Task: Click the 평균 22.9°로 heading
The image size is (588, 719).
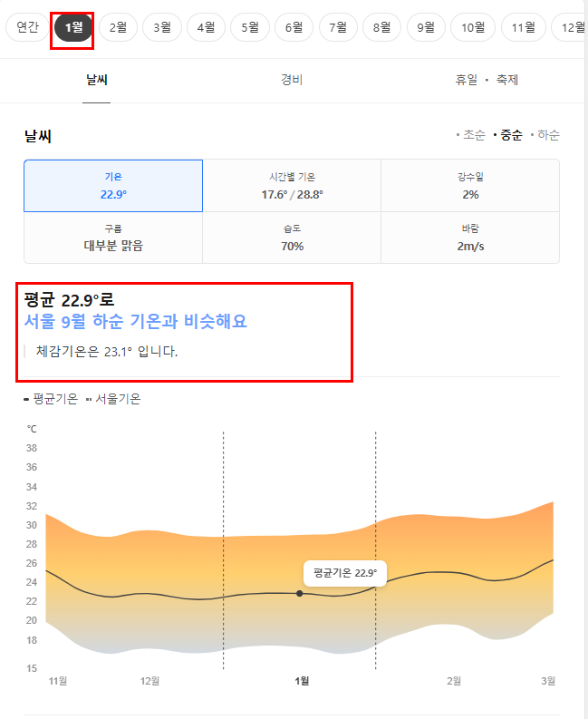Action: click(69, 300)
